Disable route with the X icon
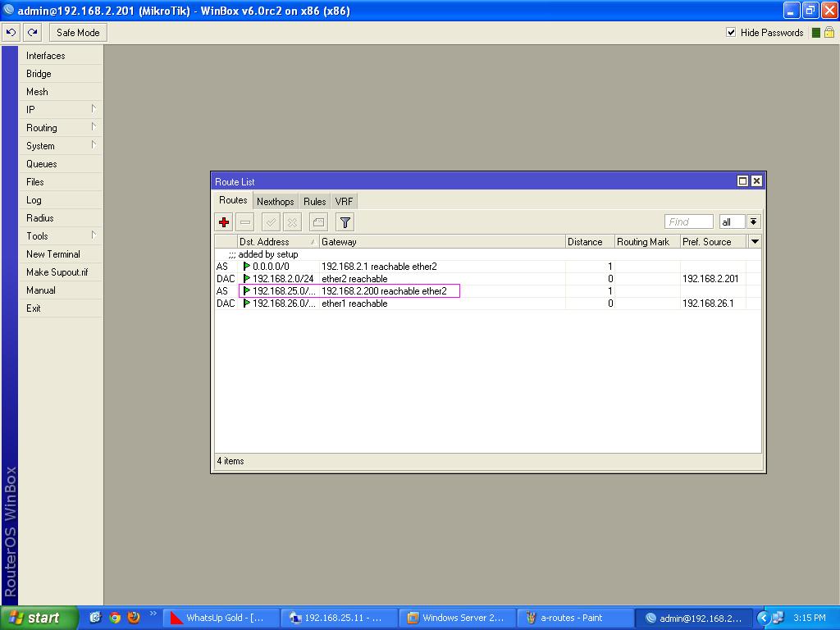This screenshot has width=840, height=630. pyautogui.click(x=293, y=221)
